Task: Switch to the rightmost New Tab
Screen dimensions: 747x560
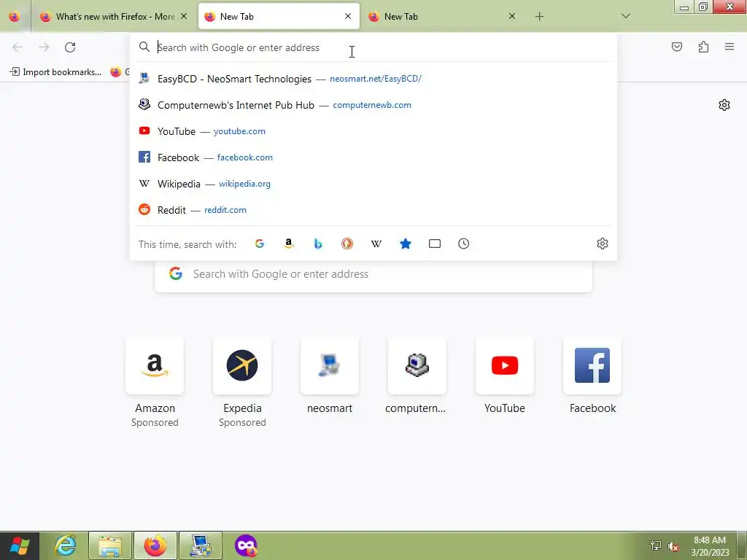Action: 443,17
